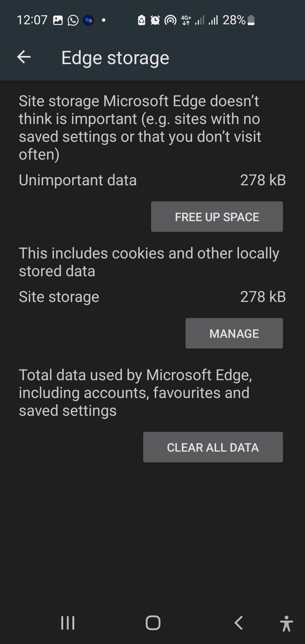Tap the 12:07 clock in status bar

32,20
